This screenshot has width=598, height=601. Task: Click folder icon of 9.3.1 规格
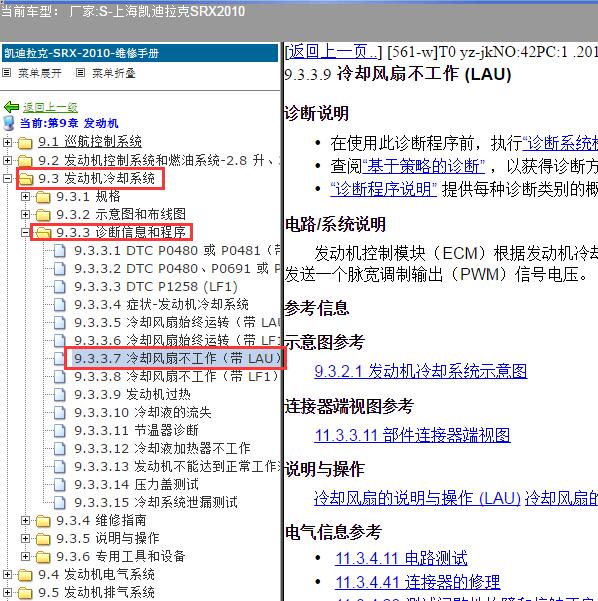coord(43,197)
